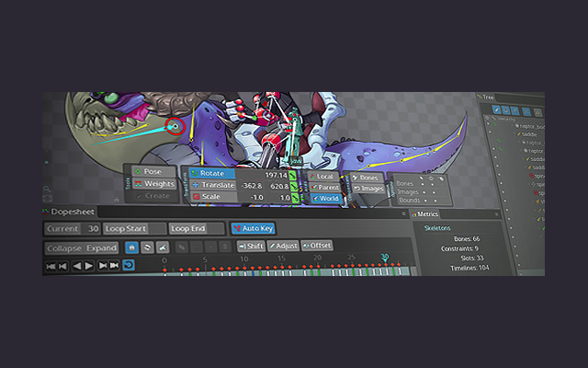Image resolution: width=588 pixels, height=368 pixels.
Task: Open the Metrics tab
Action: [424, 213]
